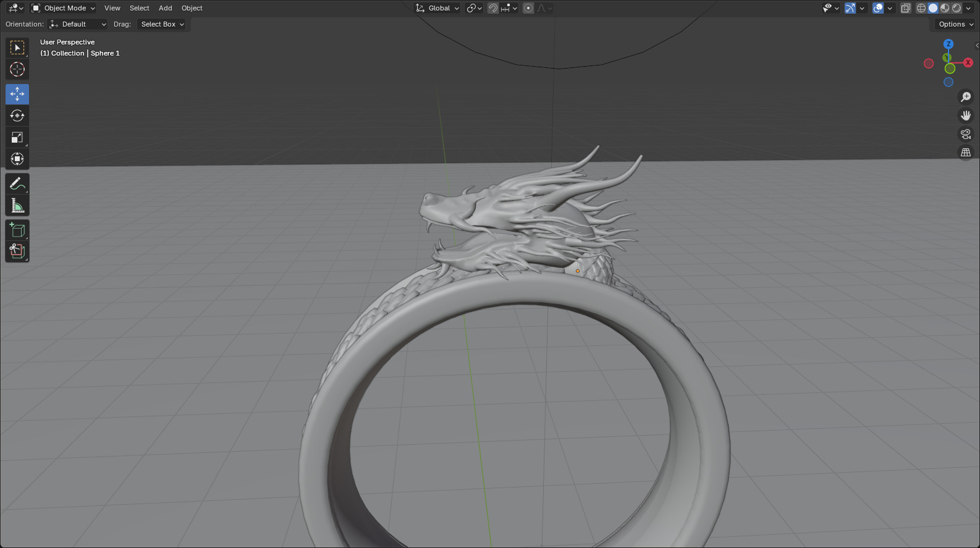
Task: Activate the Transform tool
Action: tap(17, 159)
